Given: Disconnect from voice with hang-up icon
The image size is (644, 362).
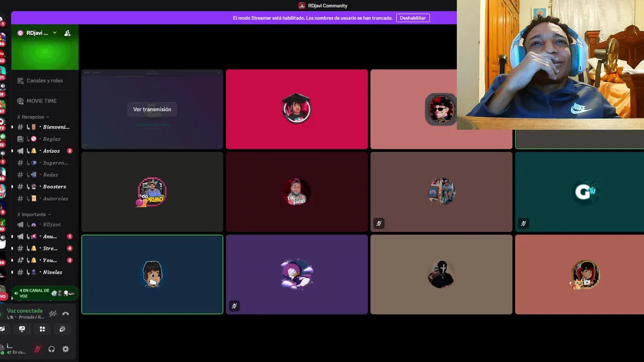Looking at the screenshot, I should coord(65,314).
